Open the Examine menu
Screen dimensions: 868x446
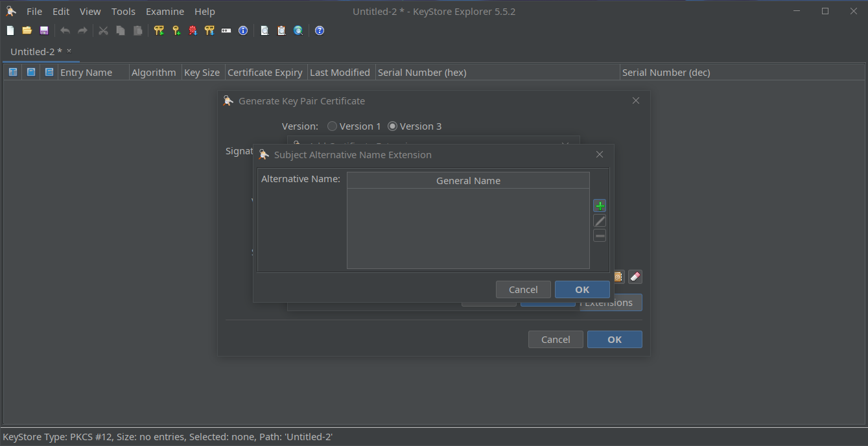(165, 12)
